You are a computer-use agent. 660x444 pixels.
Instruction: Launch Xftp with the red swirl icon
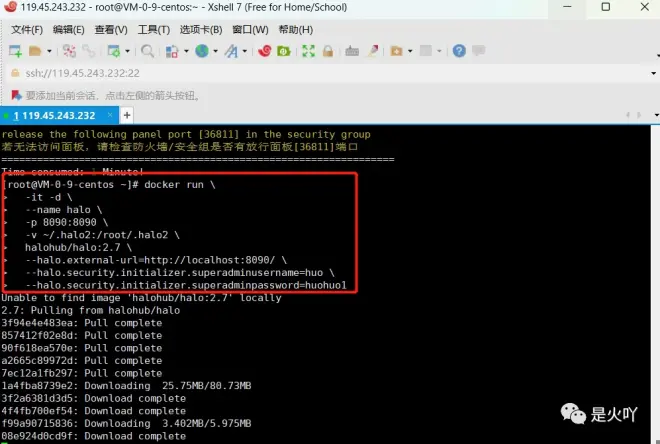coord(265,51)
